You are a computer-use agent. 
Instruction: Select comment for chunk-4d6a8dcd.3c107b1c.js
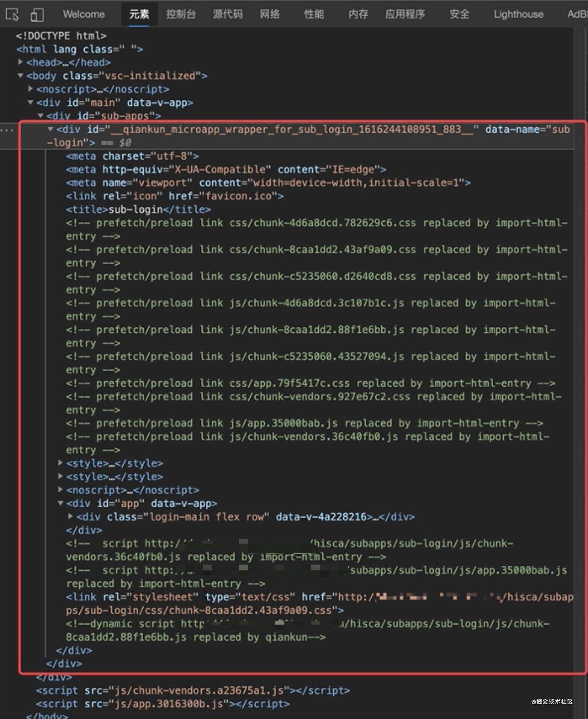coord(311,310)
